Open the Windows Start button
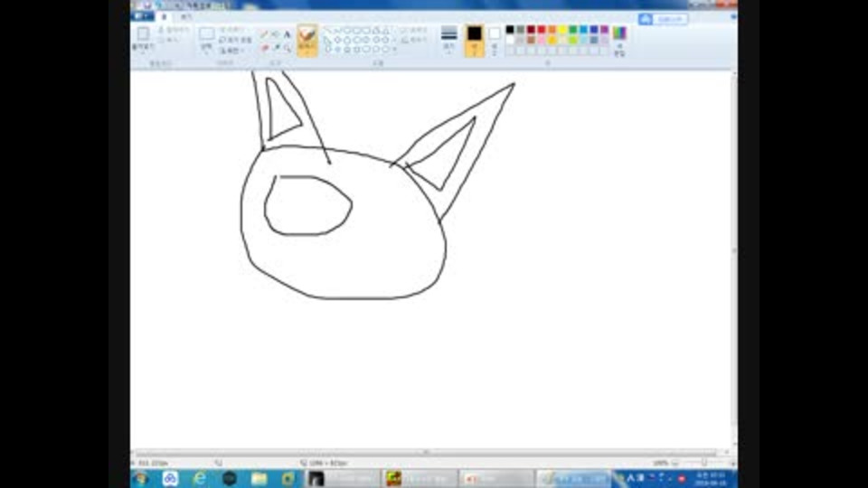Image resolution: width=868 pixels, height=488 pixels. (142, 478)
